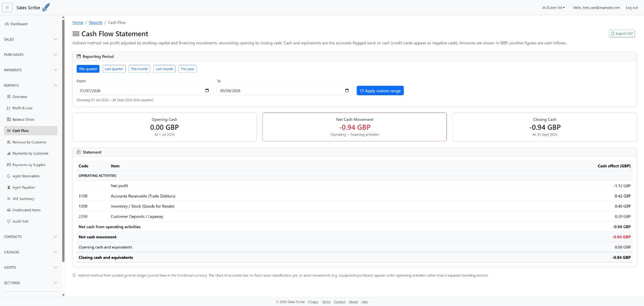Open the Balance Sheet report

31,120
